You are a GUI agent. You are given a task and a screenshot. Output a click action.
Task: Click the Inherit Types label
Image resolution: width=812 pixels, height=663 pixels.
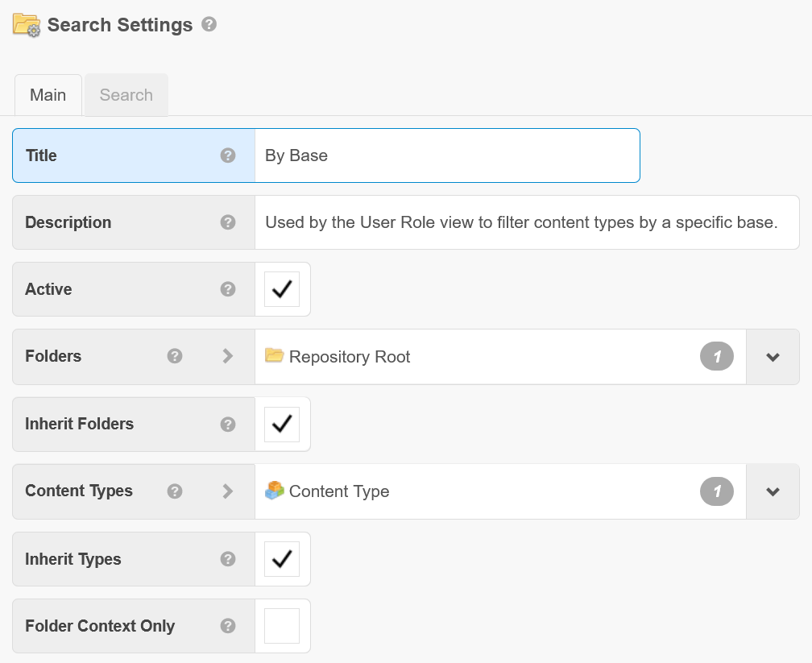[73, 559]
